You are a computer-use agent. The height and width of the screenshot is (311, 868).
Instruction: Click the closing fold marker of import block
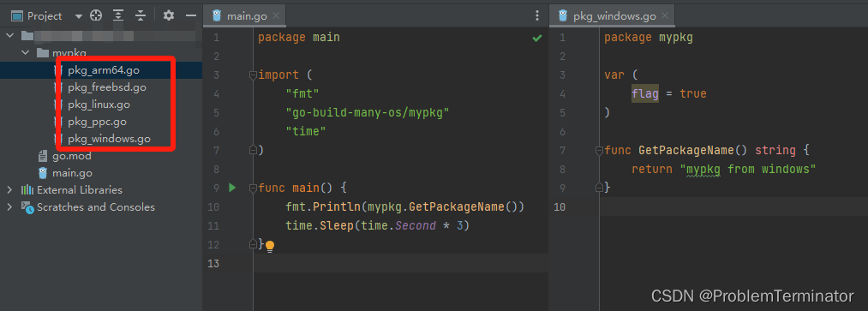(253, 149)
